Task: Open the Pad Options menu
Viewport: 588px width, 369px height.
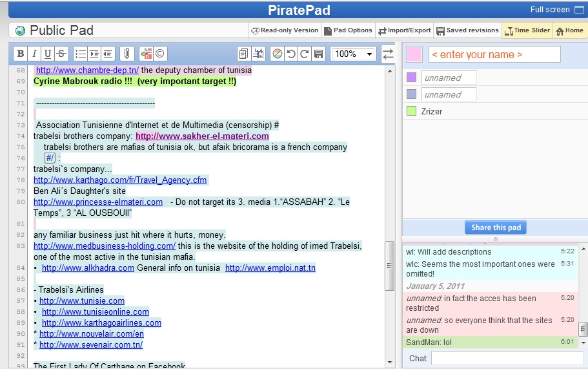Action: point(349,30)
